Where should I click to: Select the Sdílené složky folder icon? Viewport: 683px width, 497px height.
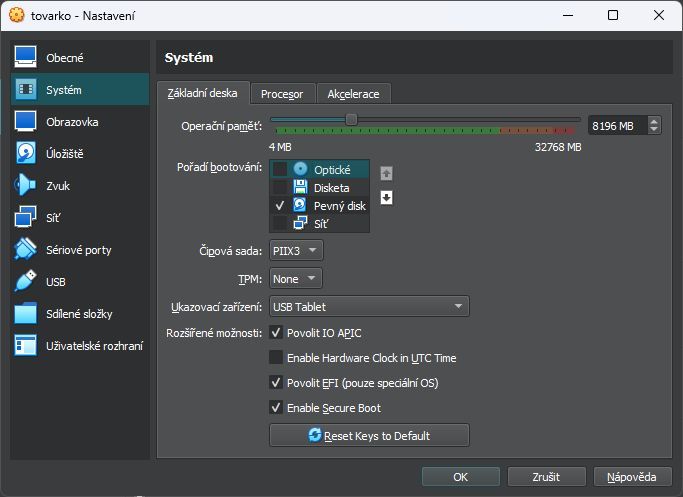point(25,313)
